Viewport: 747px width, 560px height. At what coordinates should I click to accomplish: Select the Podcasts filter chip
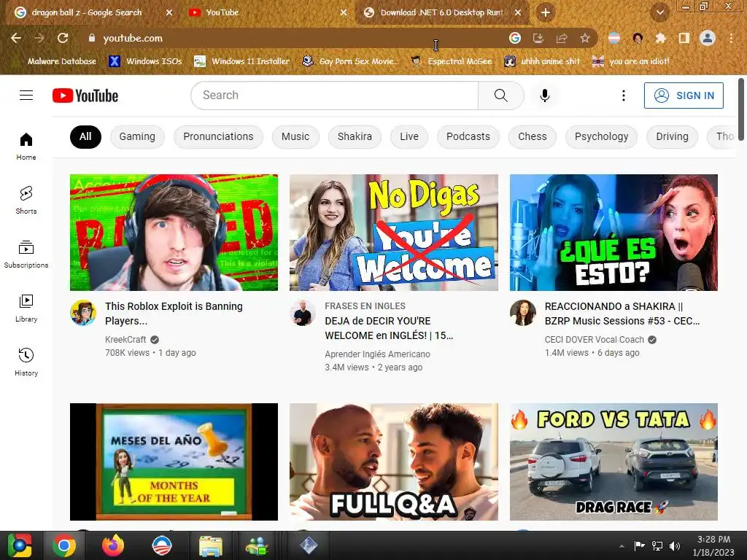(468, 136)
